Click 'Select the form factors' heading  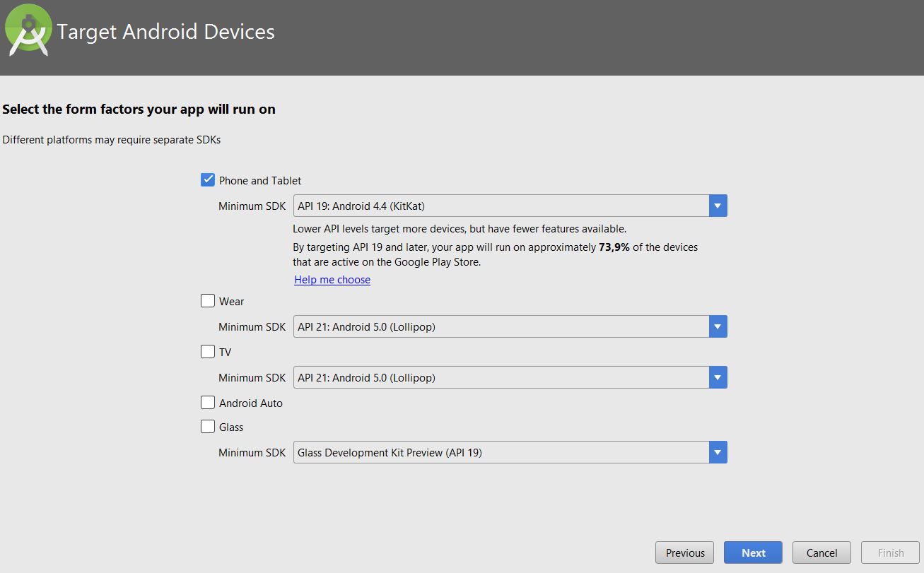(139, 110)
